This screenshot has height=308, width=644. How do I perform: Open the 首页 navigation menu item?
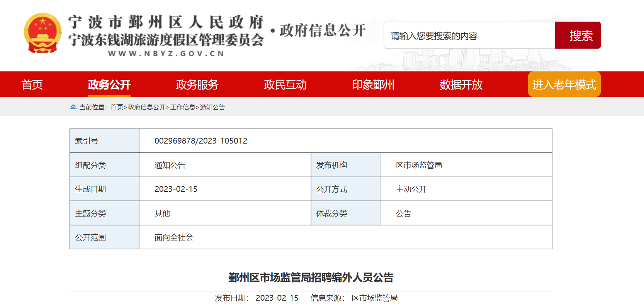[x=32, y=85]
